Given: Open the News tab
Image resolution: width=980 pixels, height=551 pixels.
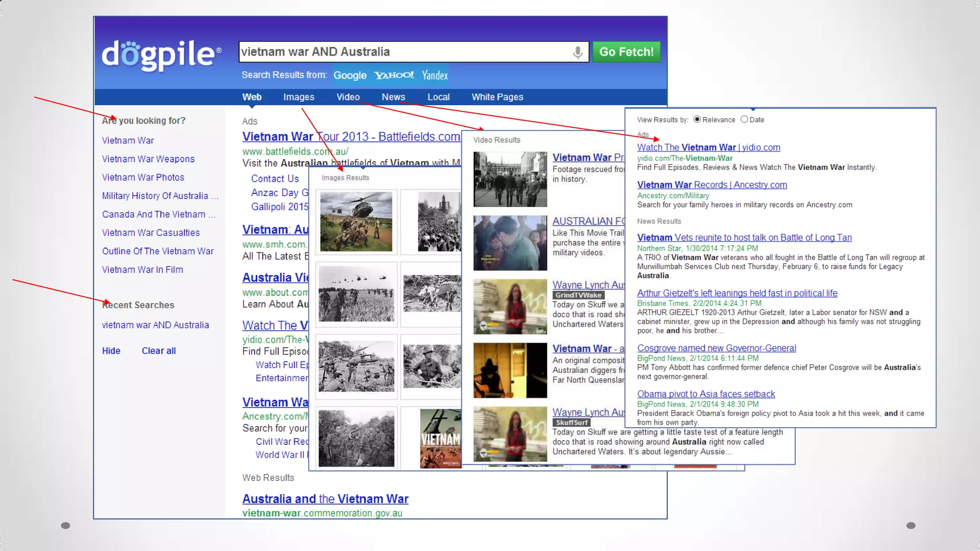Looking at the screenshot, I should pyautogui.click(x=393, y=97).
